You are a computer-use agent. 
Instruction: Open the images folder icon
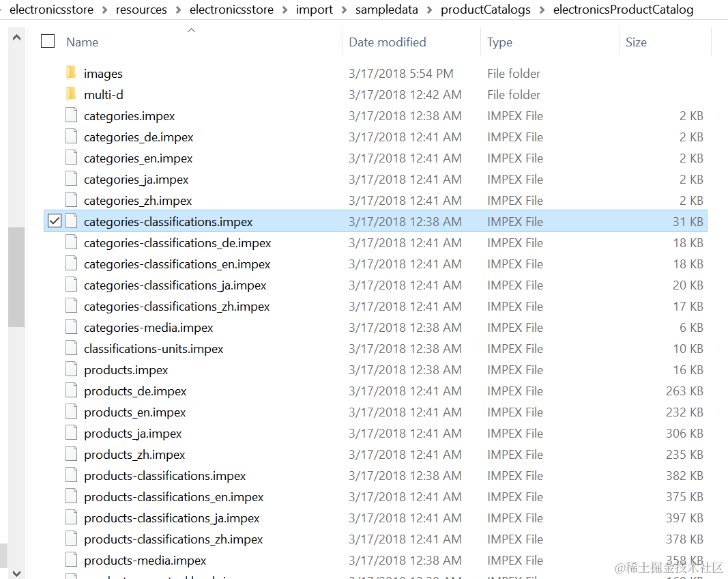coord(70,72)
